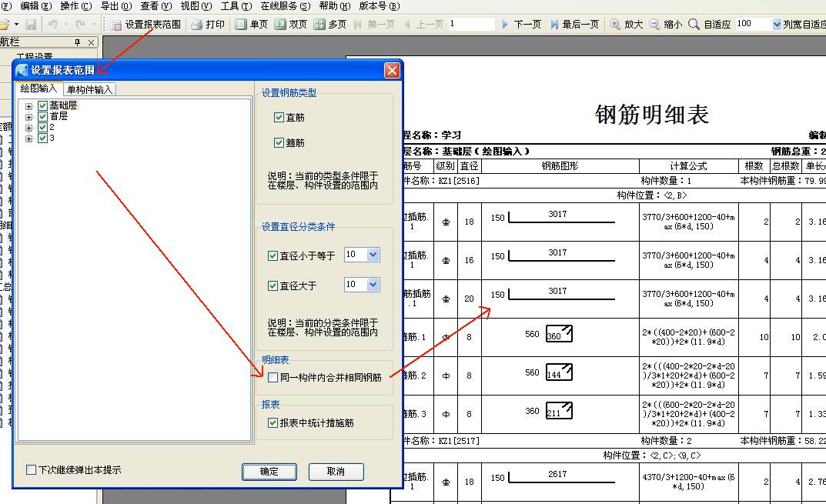Toggle the 直径小于等于 checkbox
826x504 pixels.
point(273,256)
